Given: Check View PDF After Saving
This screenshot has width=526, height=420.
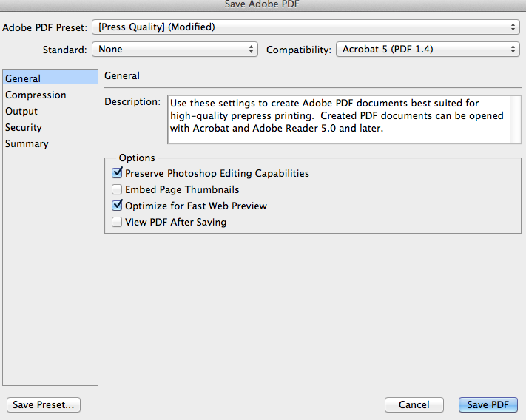Looking at the screenshot, I should 117,222.
